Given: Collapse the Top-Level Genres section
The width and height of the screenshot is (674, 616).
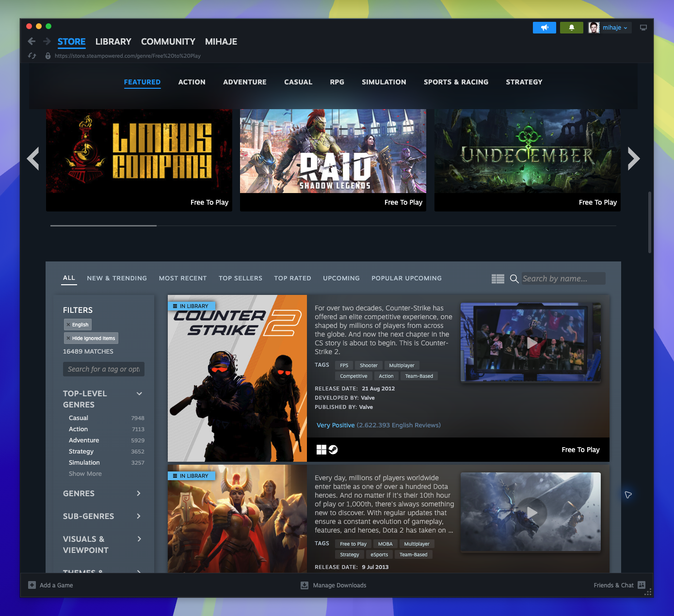Looking at the screenshot, I should point(139,393).
